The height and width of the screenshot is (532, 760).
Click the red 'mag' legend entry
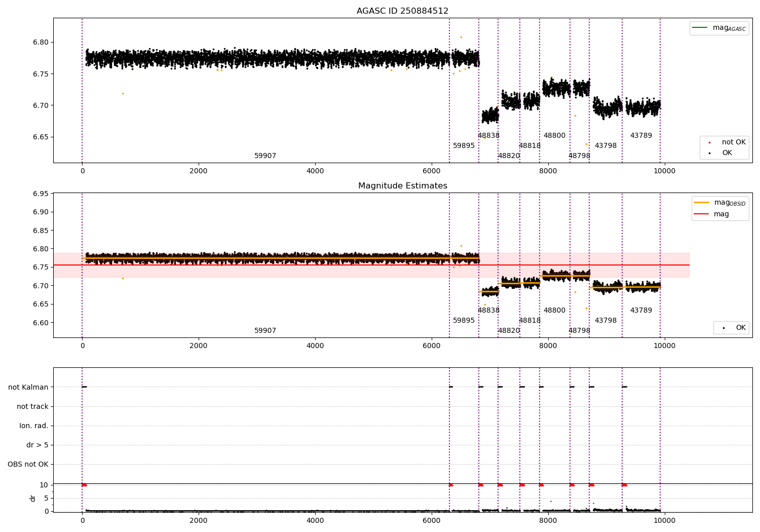[711, 214]
